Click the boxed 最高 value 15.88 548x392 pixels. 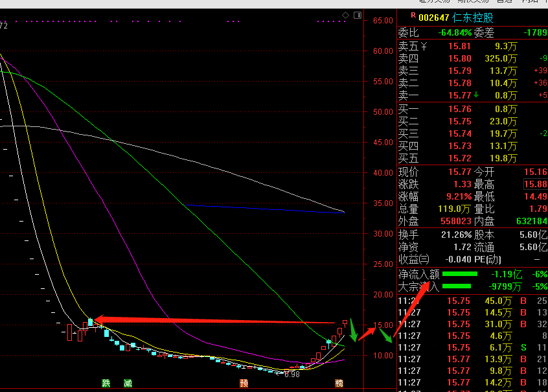536,184
